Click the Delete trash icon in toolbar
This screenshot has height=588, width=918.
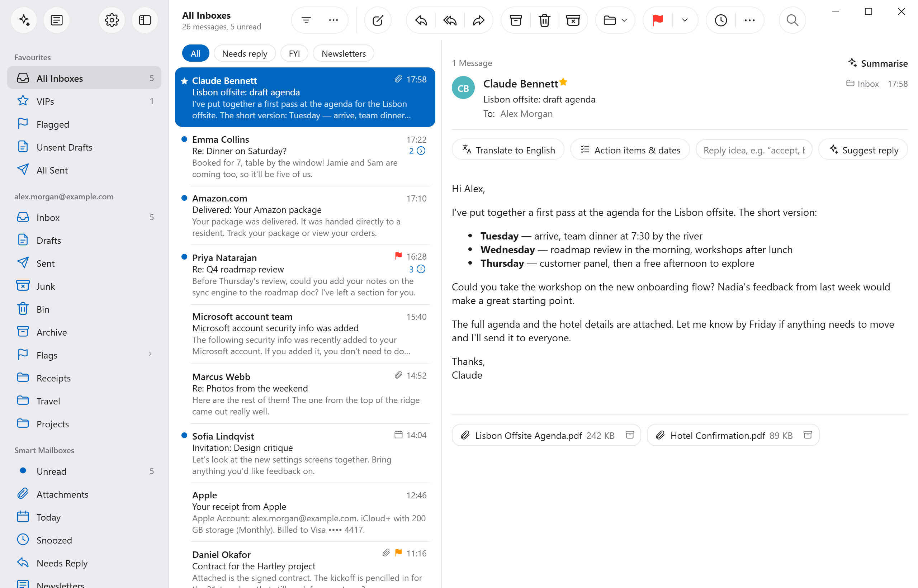[544, 20]
